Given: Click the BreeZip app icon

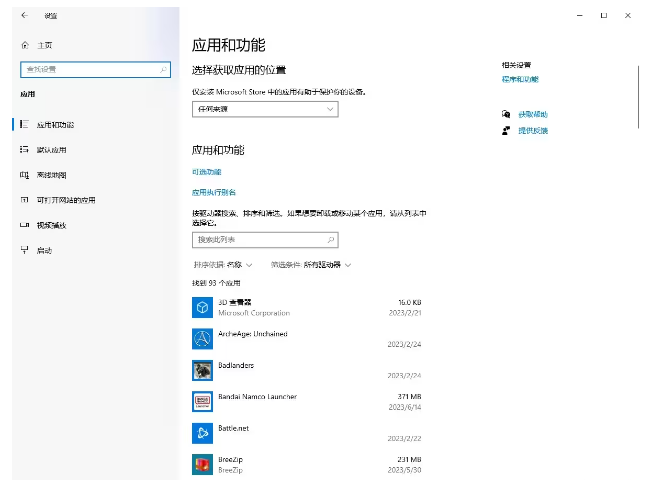Looking at the screenshot, I should tap(202, 464).
